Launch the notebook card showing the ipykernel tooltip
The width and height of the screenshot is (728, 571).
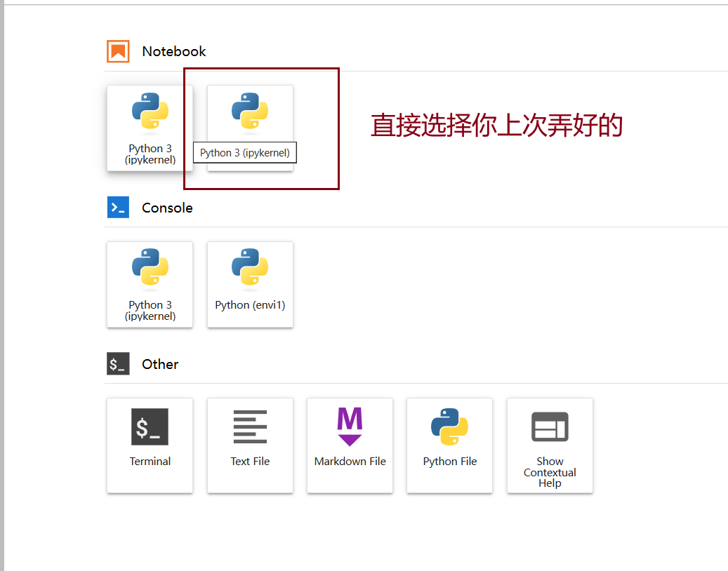(x=250, y=128)
